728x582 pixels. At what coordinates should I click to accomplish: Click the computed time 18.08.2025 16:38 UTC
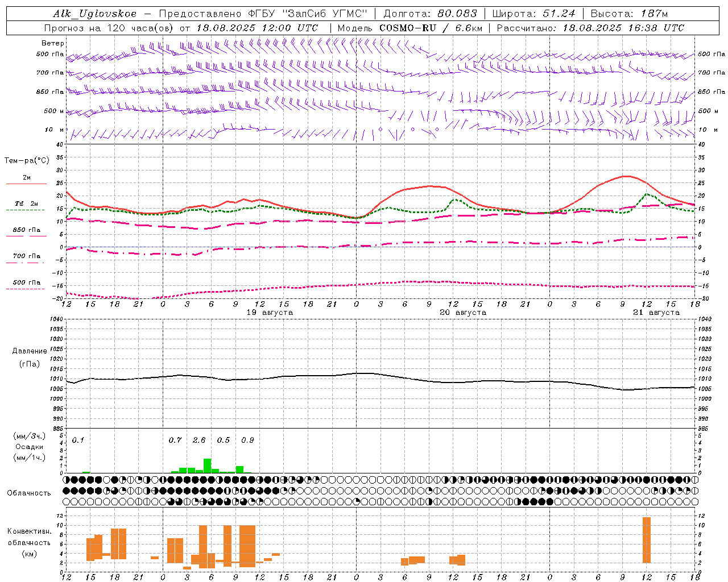pyautogui.click(x=623, y=28)
